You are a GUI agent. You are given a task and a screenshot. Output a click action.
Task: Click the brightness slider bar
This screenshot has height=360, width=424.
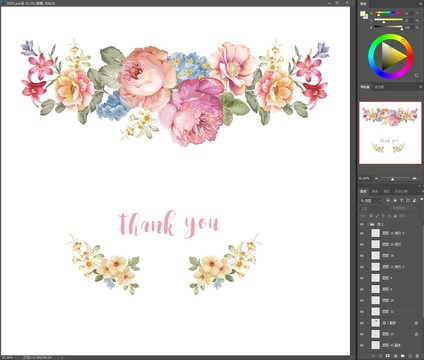click(389, 27)
